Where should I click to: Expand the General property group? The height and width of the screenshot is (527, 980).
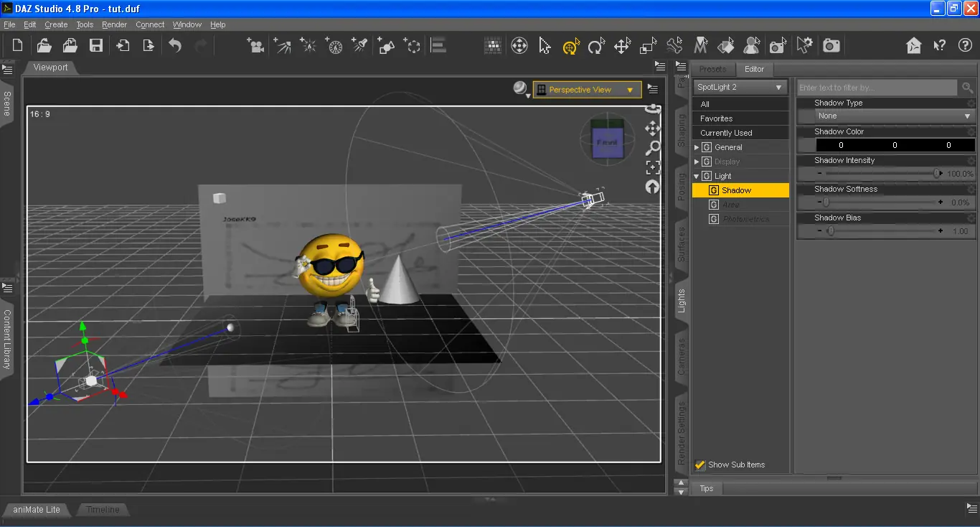(x=697, y=147)
